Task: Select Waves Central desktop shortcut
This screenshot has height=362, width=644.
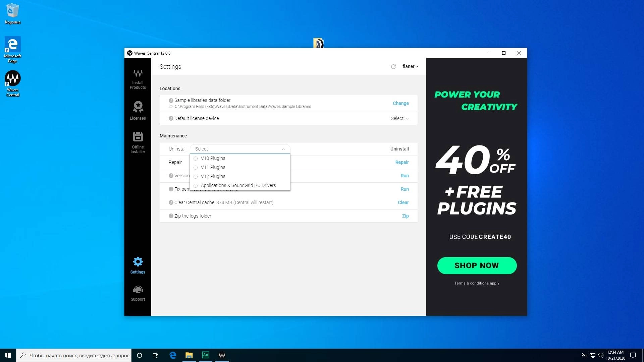Action: tap(12, 83)
